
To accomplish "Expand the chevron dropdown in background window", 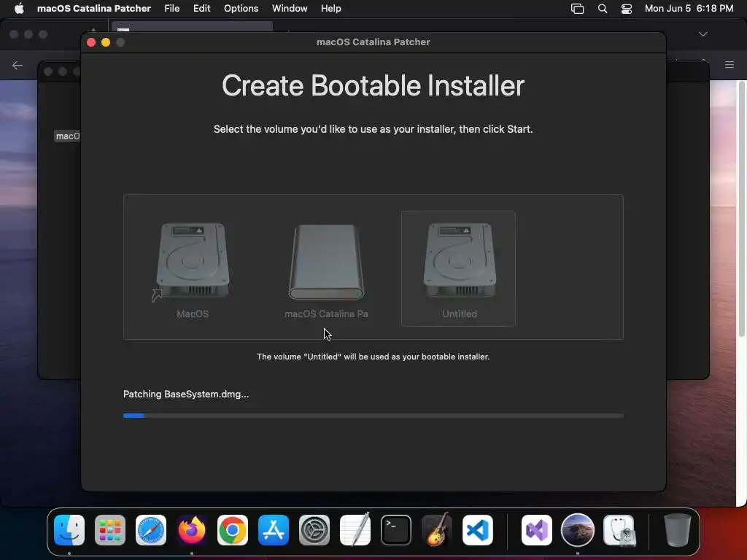I will [703, 34].
